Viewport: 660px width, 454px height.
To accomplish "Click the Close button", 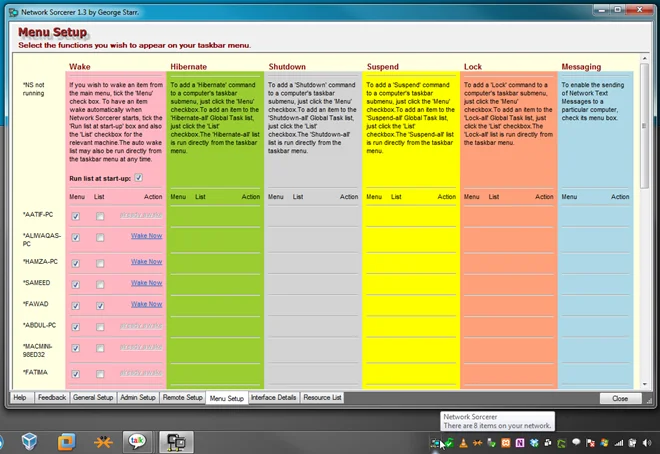I will click(620, 398).
